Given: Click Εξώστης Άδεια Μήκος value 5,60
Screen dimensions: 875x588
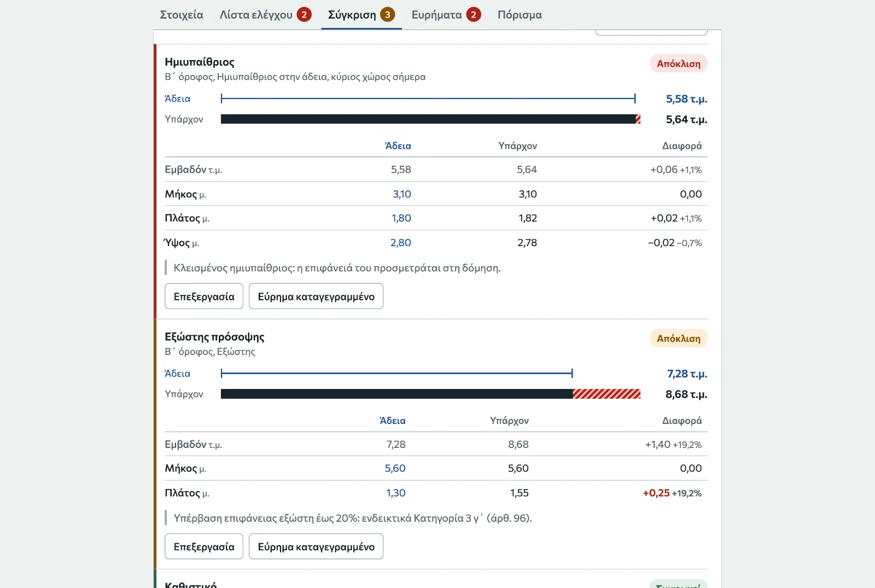Looking at the screenshot, I should [395, 468].
